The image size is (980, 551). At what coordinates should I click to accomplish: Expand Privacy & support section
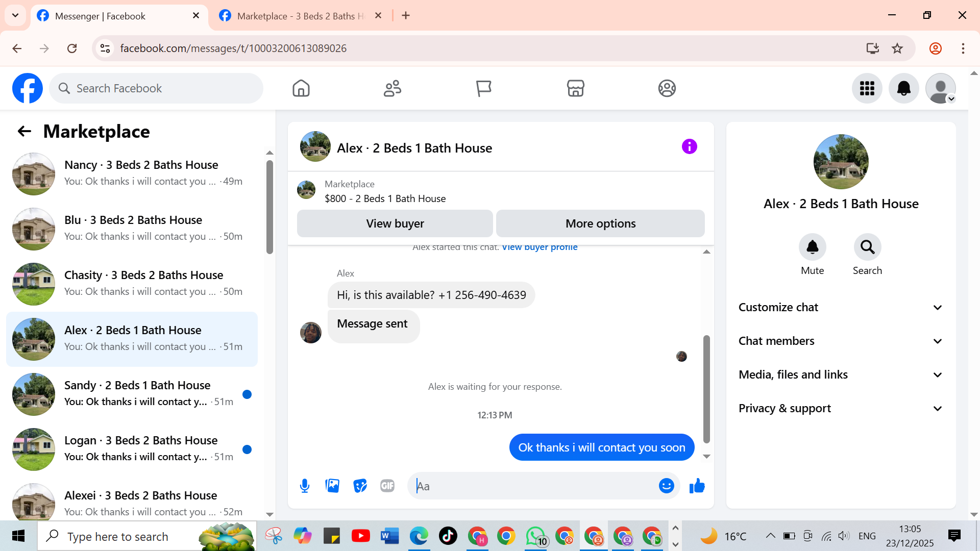[x=840, y=408]
